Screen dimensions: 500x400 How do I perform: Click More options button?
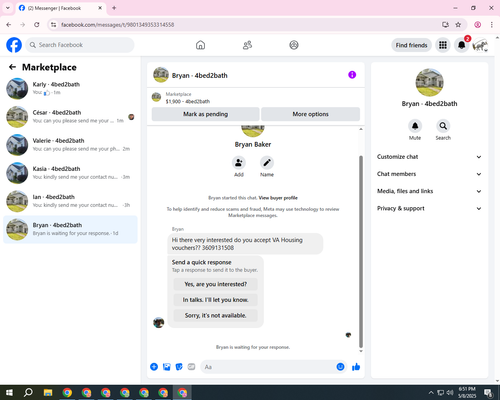pyautogui.click(x=310, y=114)
